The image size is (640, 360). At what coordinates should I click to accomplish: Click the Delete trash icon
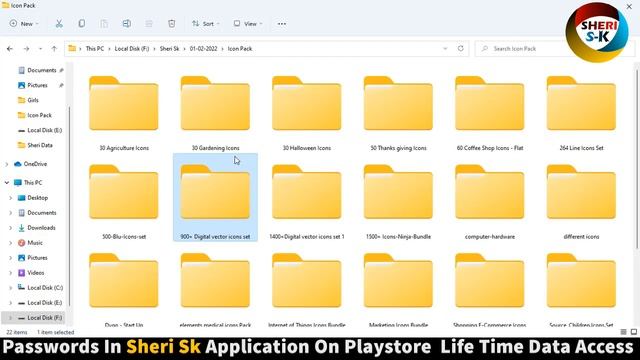pos(171,24)
